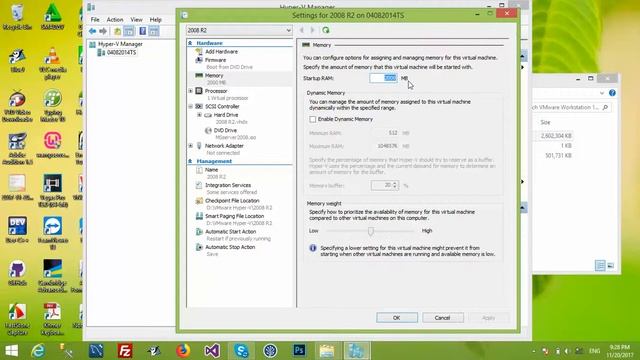
Task: Click Automatic Stop Action icon
Action: [x=199, y=247]
